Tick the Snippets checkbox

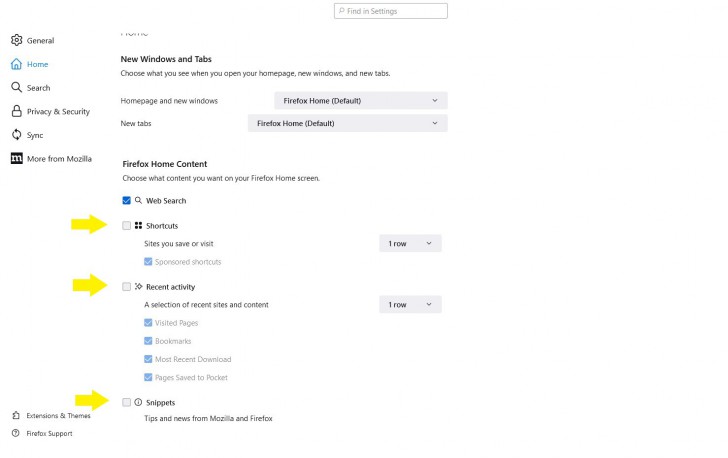point(126,402)
